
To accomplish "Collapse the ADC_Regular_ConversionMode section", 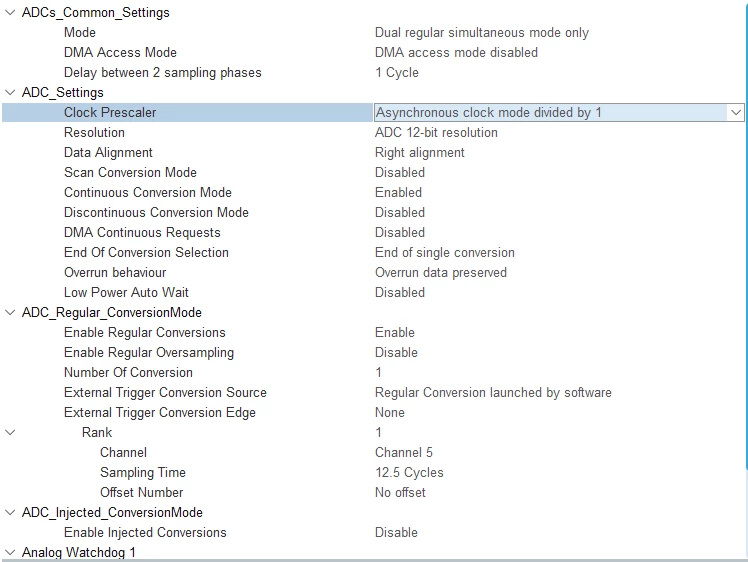I will pyautogui.click(x=10, y=312).
